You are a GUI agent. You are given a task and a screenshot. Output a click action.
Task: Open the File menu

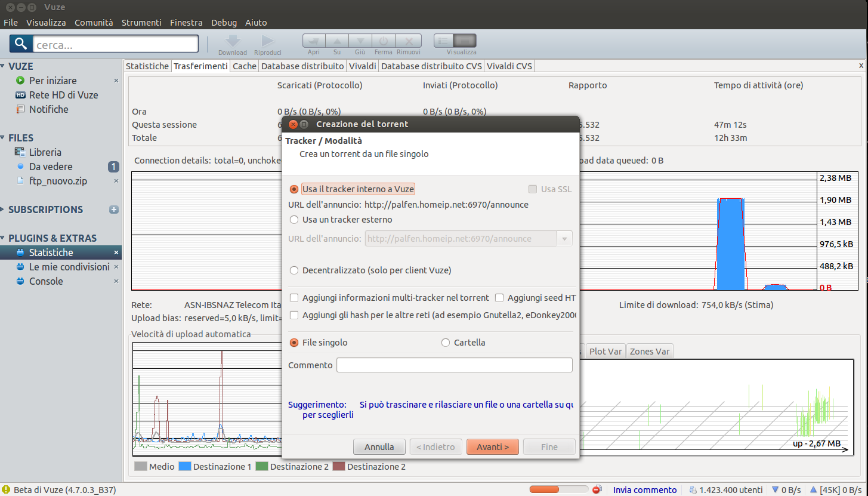[11, 23]
